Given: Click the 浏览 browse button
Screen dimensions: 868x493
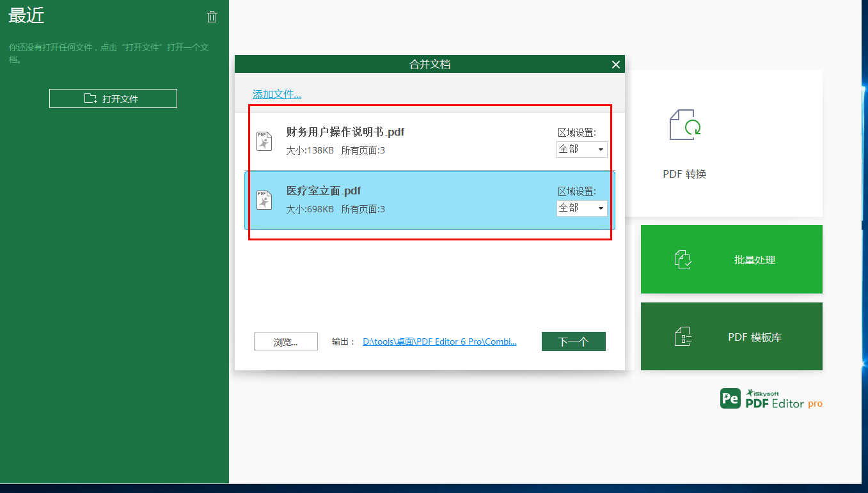Looking at the screenshot, I should click(285, 341).
